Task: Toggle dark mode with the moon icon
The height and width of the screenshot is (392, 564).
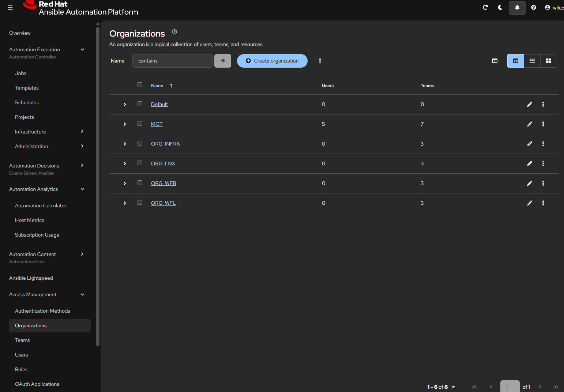Action: [500, 7]
